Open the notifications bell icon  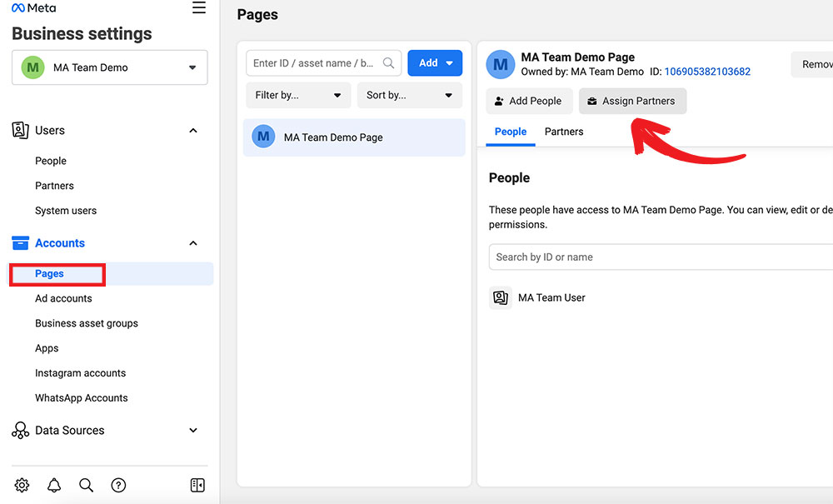click(x=54, y=485)
